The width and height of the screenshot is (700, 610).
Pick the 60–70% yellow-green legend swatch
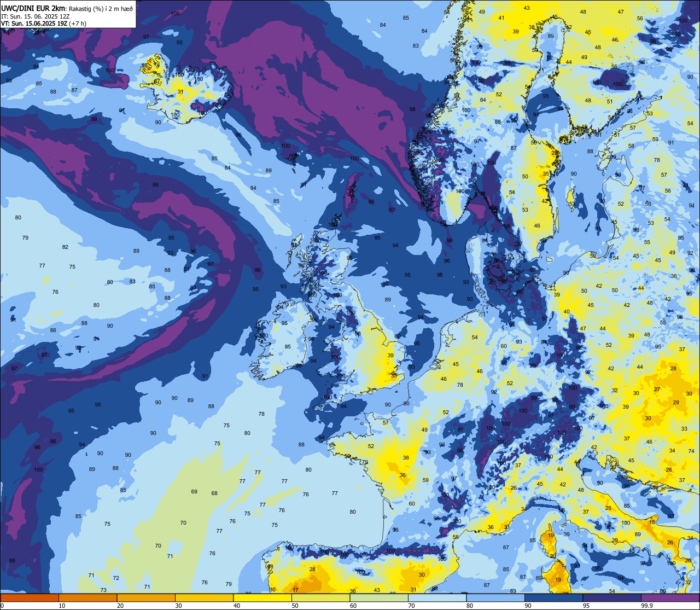pyautogui.click(x=379, y=598)
